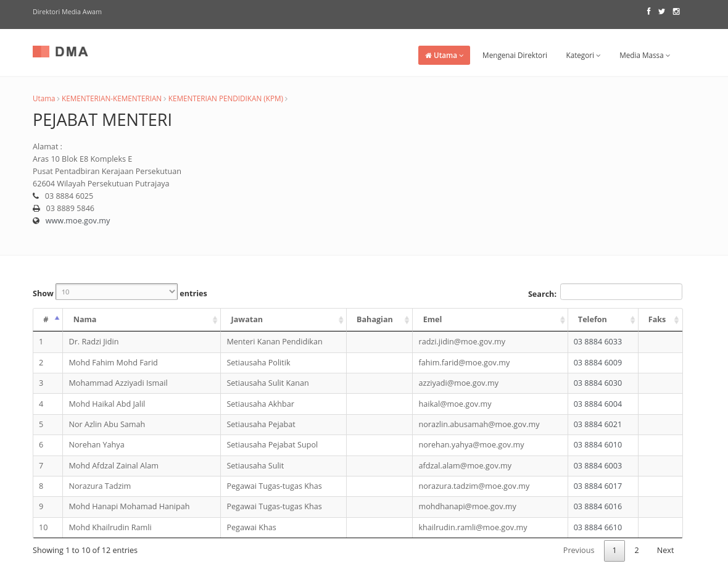Sort table by Bahagian column
This screenshot has height=574, width=728.
coord(379,320)
